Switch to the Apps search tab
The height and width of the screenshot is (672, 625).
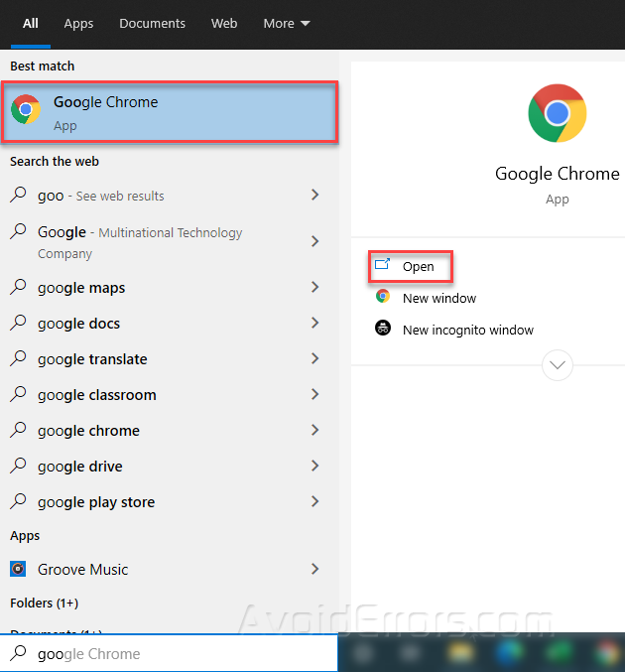[78, 24]
